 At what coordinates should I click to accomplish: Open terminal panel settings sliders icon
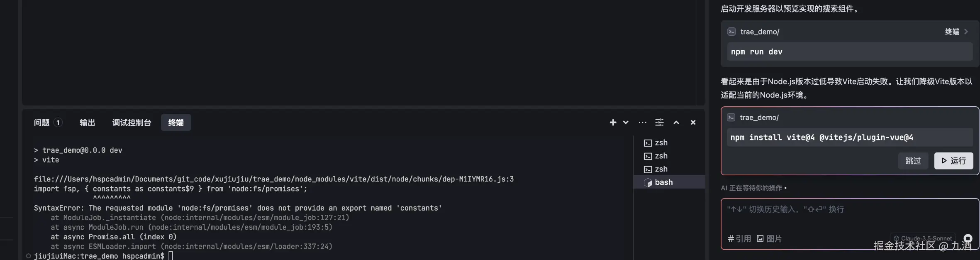click(659, 123)
